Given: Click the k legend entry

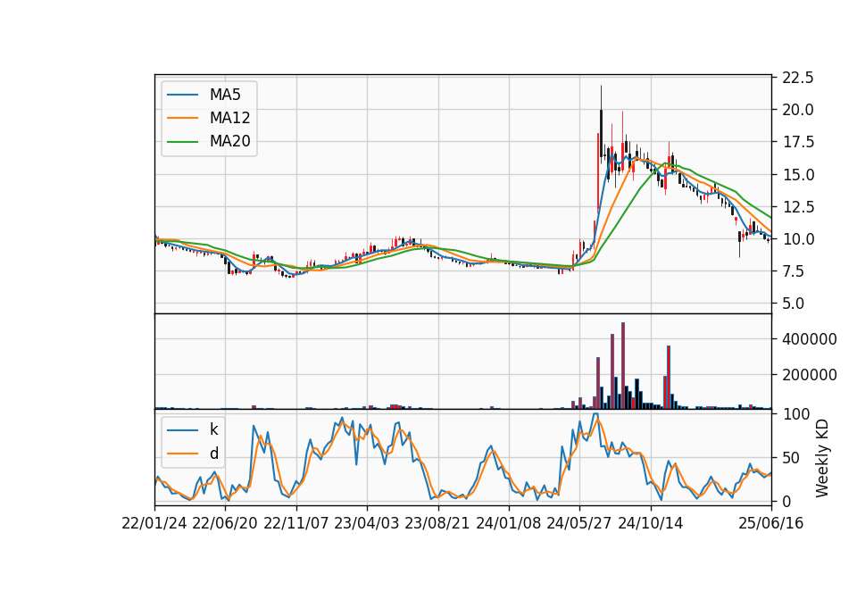Looking at the screenshot, I should click(x=193, y=429).
